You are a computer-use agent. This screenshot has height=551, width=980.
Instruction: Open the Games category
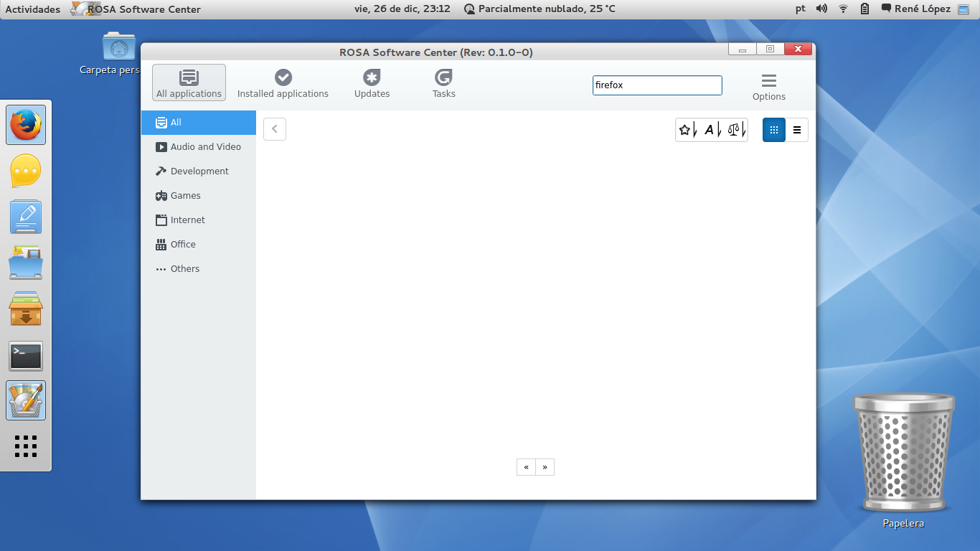(199, 196)
